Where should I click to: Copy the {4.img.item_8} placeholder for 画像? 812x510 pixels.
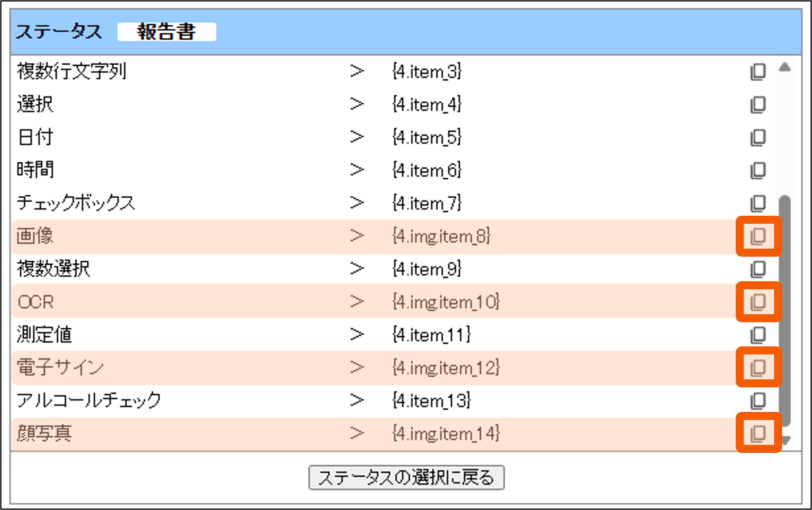click(x=758, y=236)
